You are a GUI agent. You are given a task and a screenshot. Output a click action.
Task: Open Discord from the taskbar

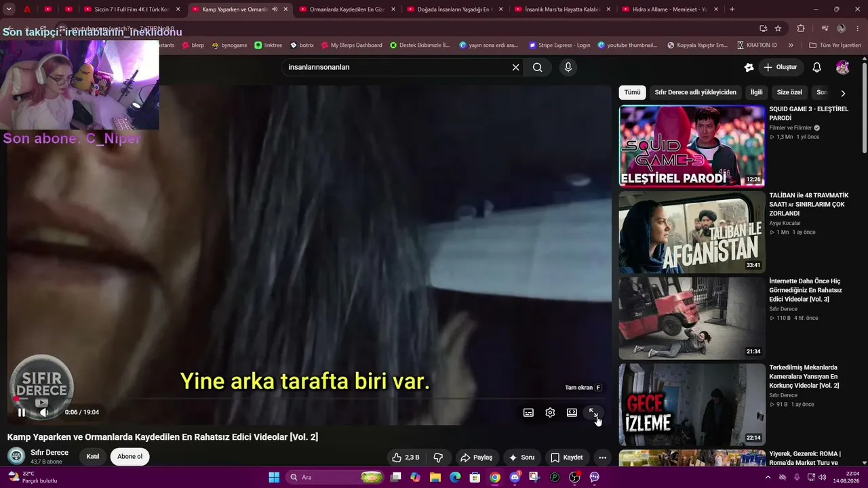pos(515,477)
